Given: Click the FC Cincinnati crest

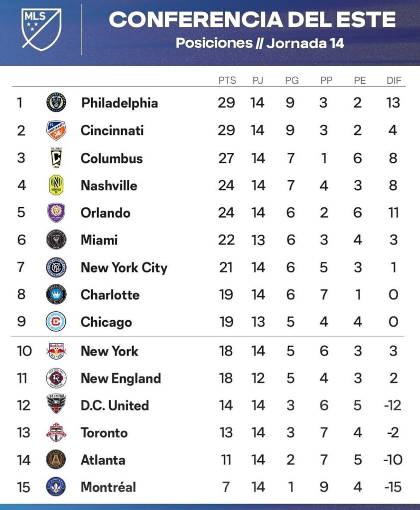Looking at the screenshot, I should point(56,130).
